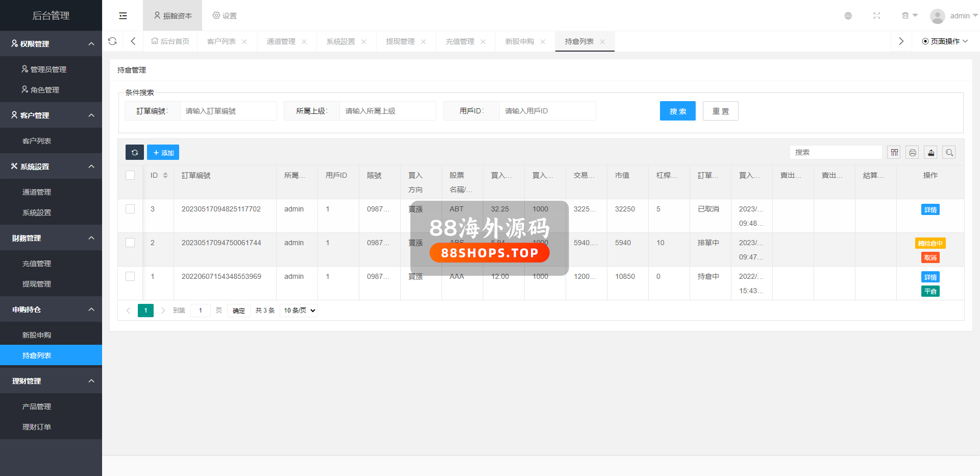Viewport: 980px width, 476px height.
Task: Click the page refresh icon in tab bar
Action: (113, 41)
